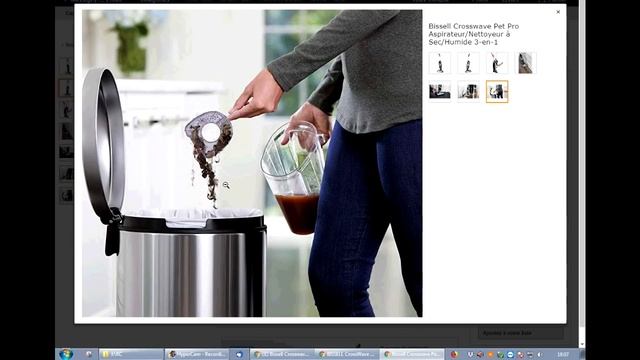Switch to the first Chrome taskbar window
Image resolution: width=640 pixels, height=360 pixels.
pyautogui.click(x=282, y=354)
